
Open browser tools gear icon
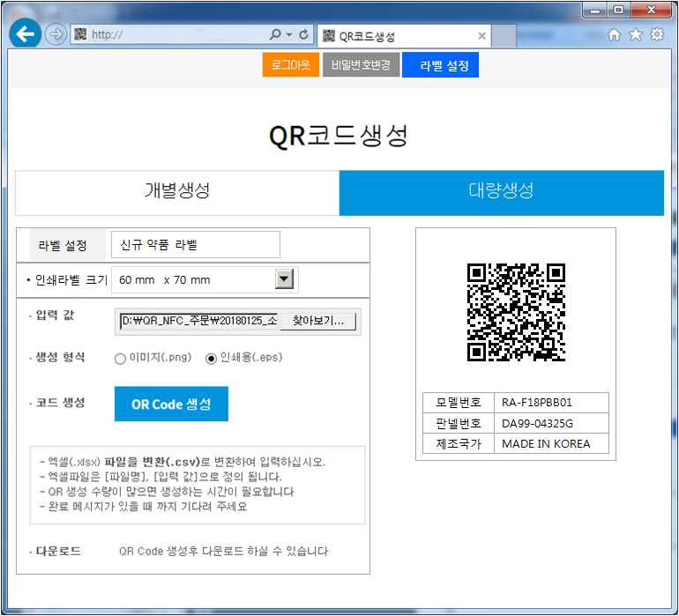657,34
